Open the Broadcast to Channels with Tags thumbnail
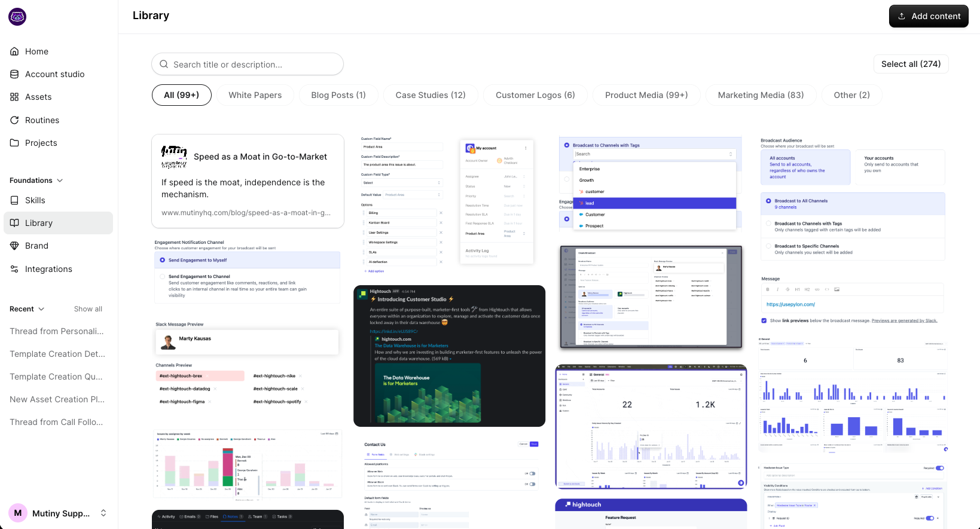980x529 pixels. 651,185
